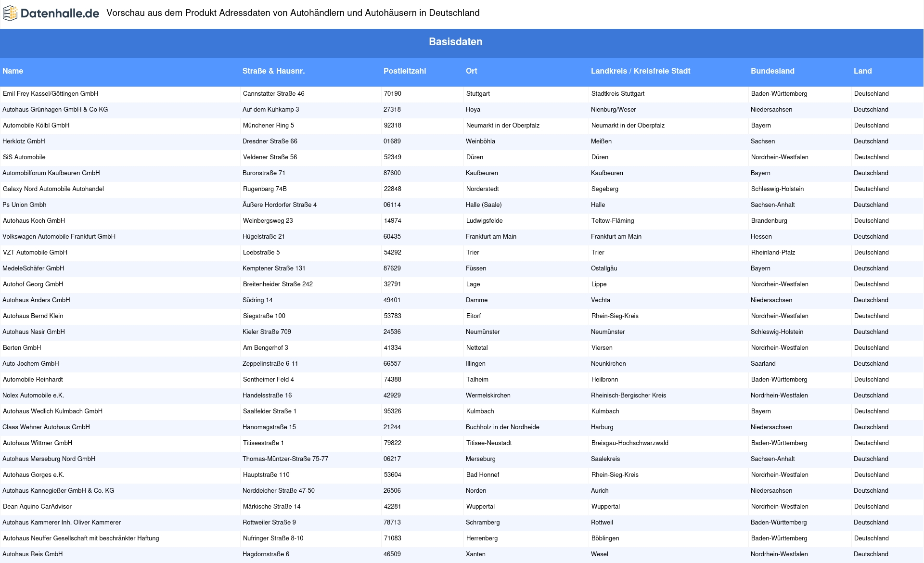Click Norddeicher Straße 47-50

click(279, 491)
